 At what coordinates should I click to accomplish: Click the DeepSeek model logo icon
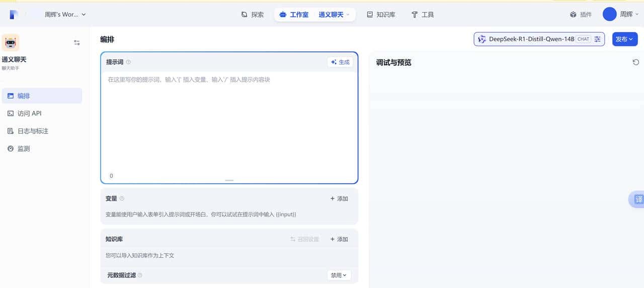482,39
